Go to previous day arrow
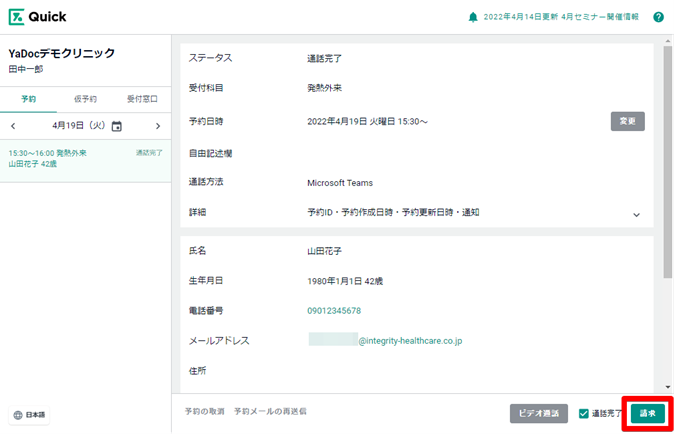 [13, 126]
